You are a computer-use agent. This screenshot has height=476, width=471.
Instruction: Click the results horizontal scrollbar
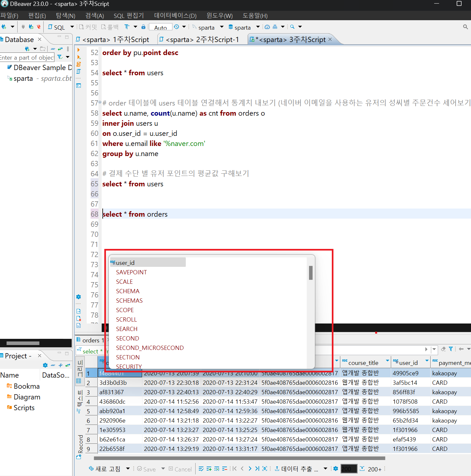click(x=239, y=458)
